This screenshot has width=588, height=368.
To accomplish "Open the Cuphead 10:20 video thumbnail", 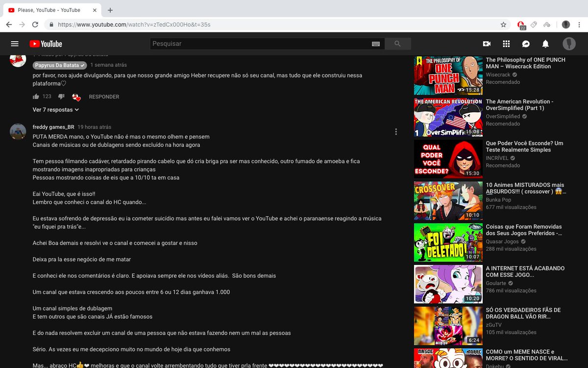I will pos(448,284).
